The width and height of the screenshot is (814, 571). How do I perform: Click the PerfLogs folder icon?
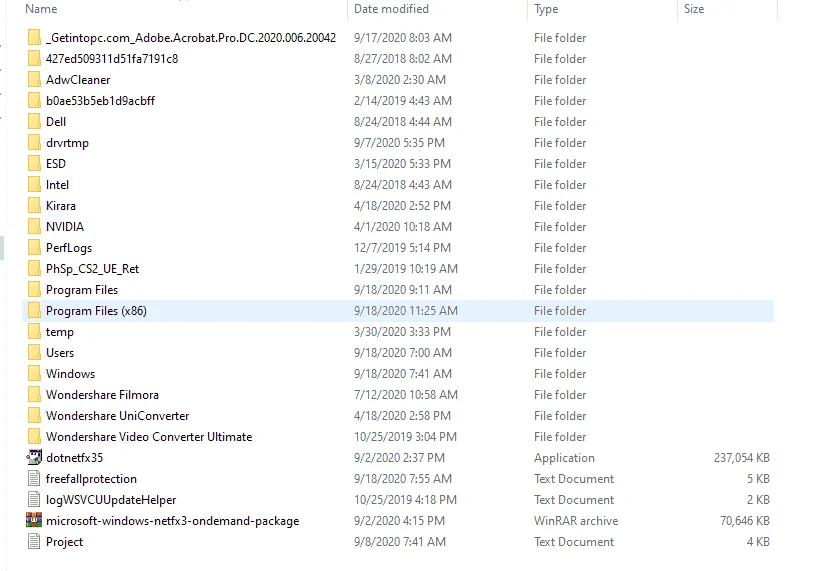[34, 248]
